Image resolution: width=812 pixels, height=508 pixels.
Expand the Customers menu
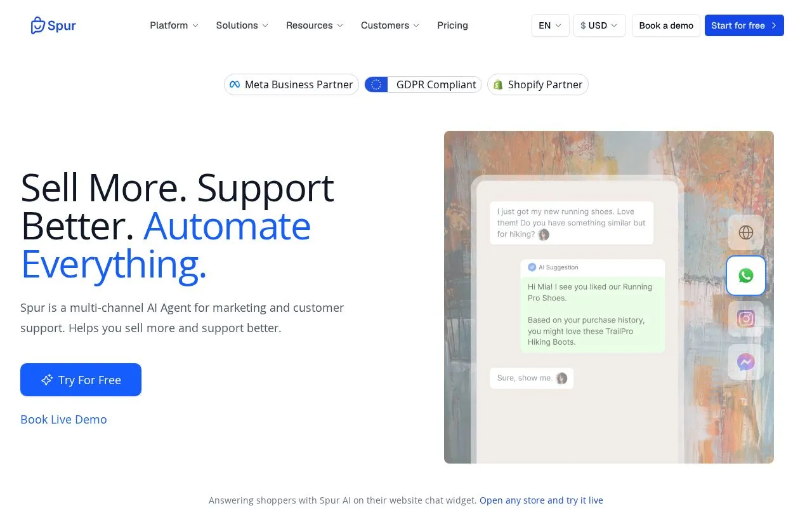click(x=390, y=25)
